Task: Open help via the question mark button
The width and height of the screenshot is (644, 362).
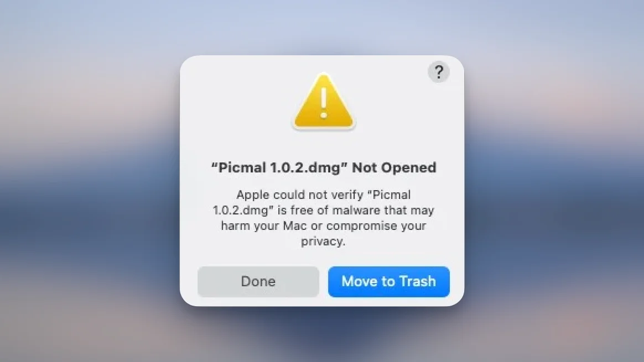Action: point(439,72)
